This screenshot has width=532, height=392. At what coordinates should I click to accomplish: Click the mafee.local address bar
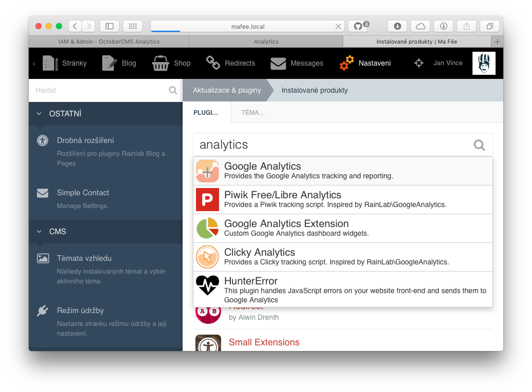coord(248,26)
